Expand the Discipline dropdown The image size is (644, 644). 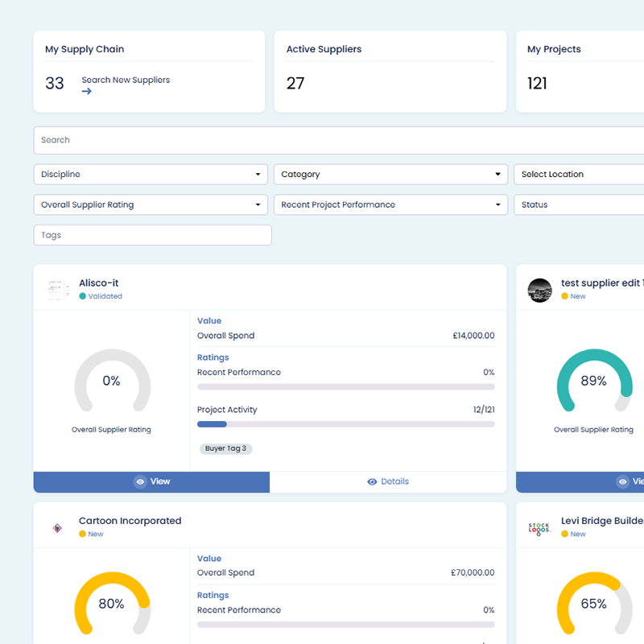point(151,174)
